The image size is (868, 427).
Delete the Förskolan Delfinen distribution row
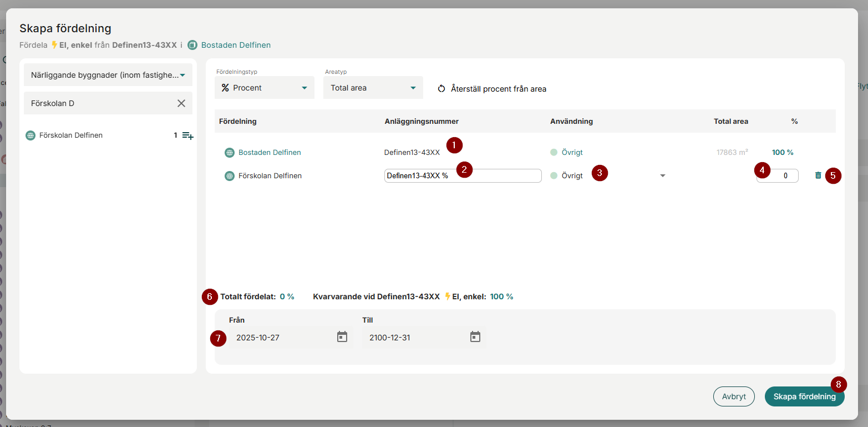coord(818,175)
